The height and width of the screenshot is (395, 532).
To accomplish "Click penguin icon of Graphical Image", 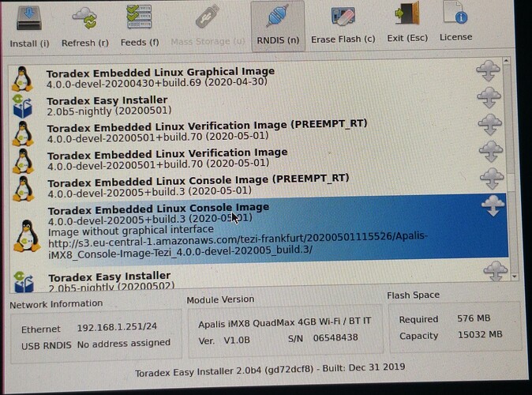I will coord(22,79).
